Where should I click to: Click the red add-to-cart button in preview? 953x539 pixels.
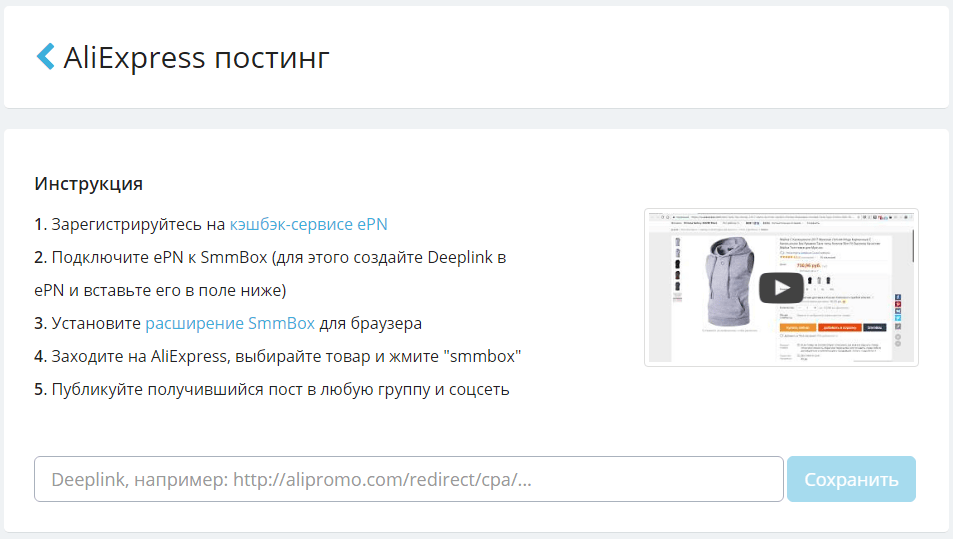[x=839, y=327]
